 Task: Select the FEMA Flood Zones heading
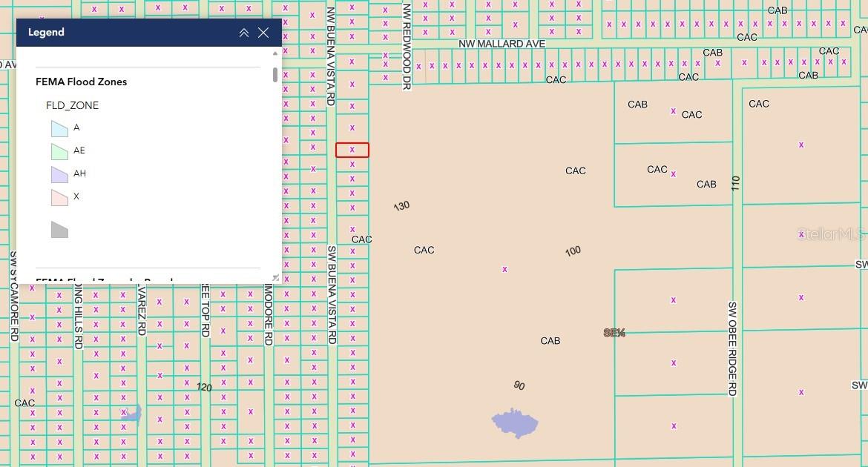pos(82,82)
